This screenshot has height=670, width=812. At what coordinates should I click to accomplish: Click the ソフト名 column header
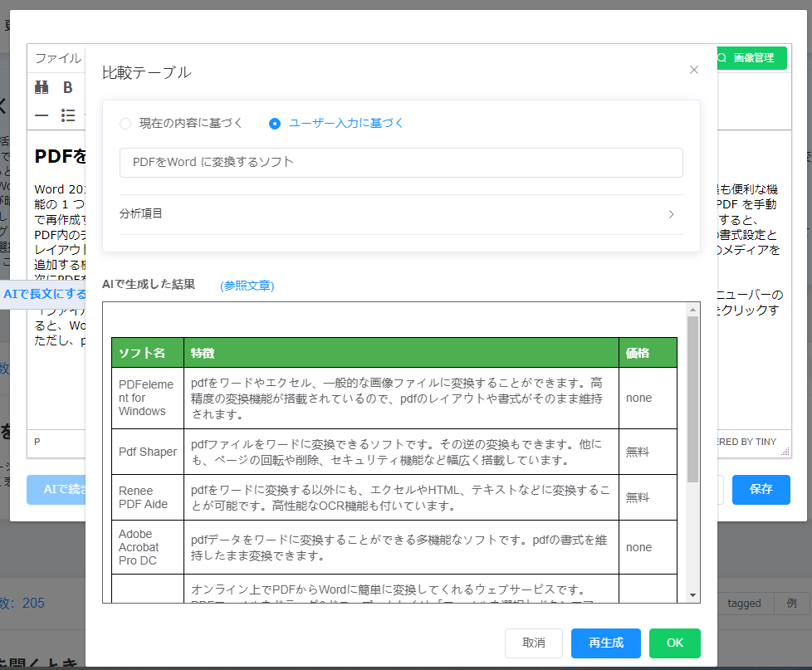click(x=148, y=353)
